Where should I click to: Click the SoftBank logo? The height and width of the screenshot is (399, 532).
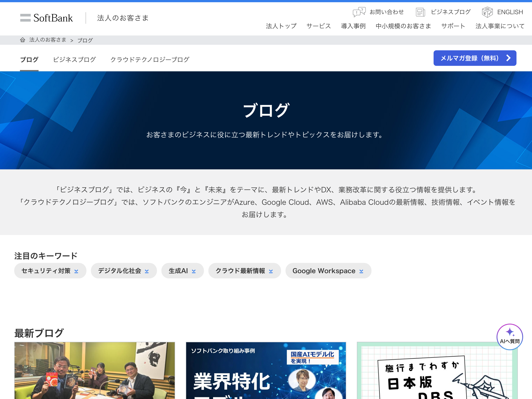tap(46, 18)
